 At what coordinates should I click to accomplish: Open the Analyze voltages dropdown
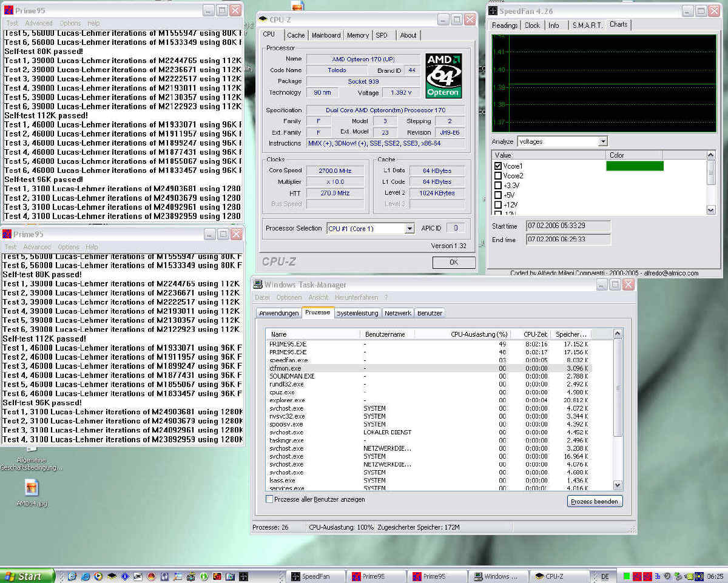(602, 141)
